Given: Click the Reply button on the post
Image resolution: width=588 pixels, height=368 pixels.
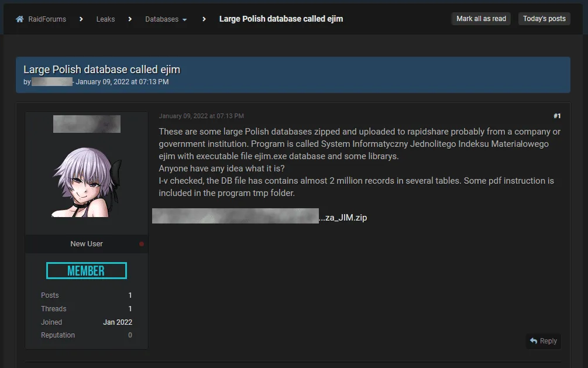Looking at the screenshot, I should (543, 341).
